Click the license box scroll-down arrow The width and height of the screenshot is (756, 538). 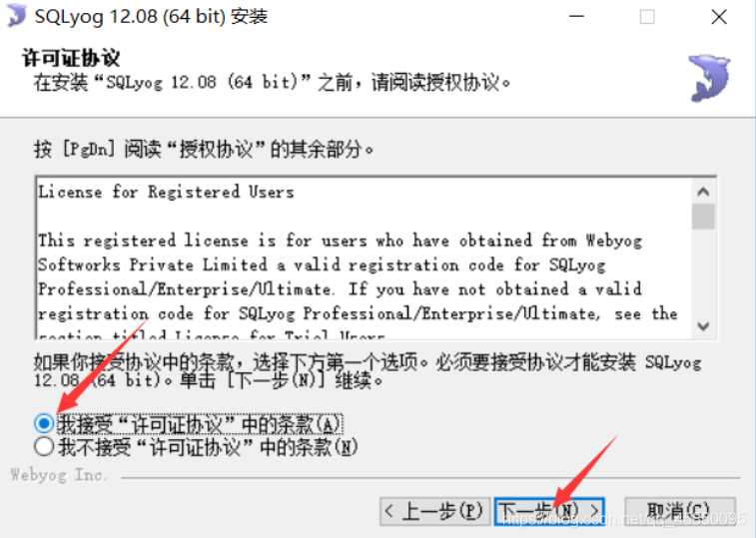(703, 326)
